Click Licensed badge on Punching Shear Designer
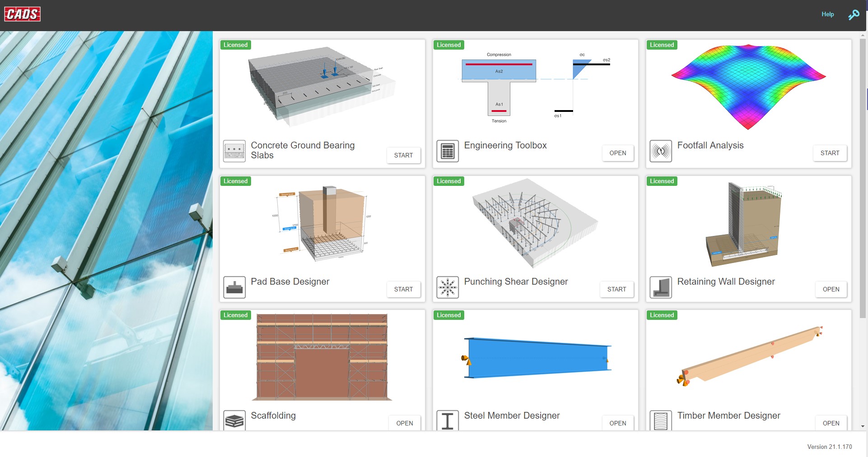The width and height of the screenshot is (868, 457). (449, 181)
